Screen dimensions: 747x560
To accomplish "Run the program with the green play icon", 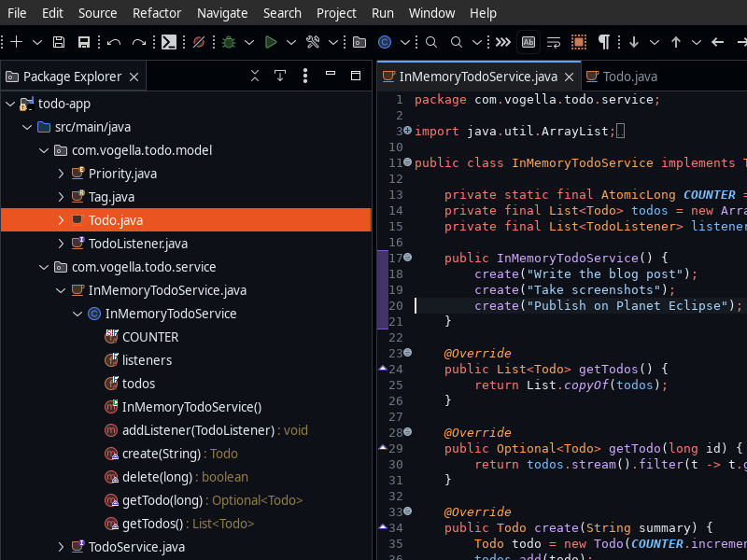I will (x=271, y=42).
